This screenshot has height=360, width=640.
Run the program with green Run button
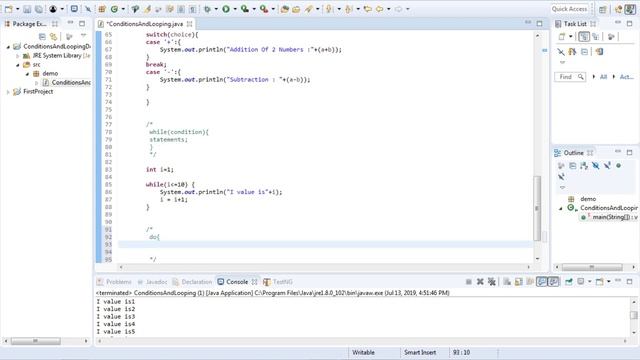(x=226, y=9)
